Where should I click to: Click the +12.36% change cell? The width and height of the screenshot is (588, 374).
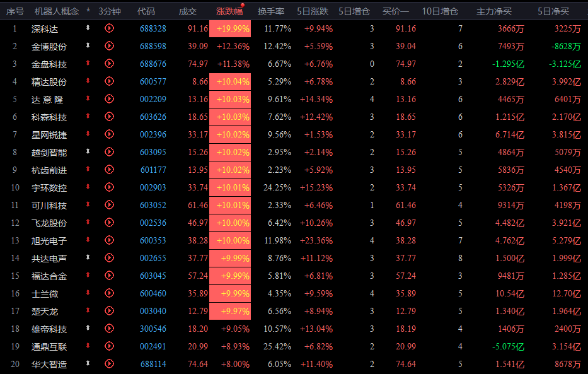[x=233, y=46]
